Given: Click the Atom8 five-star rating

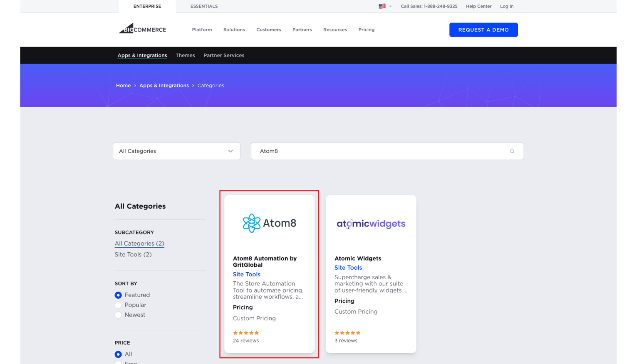Looking at the screenshot, I should tap(246, 333).
